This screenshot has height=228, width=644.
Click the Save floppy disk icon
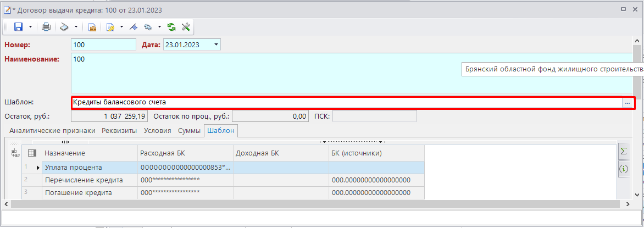coord(18,26)
